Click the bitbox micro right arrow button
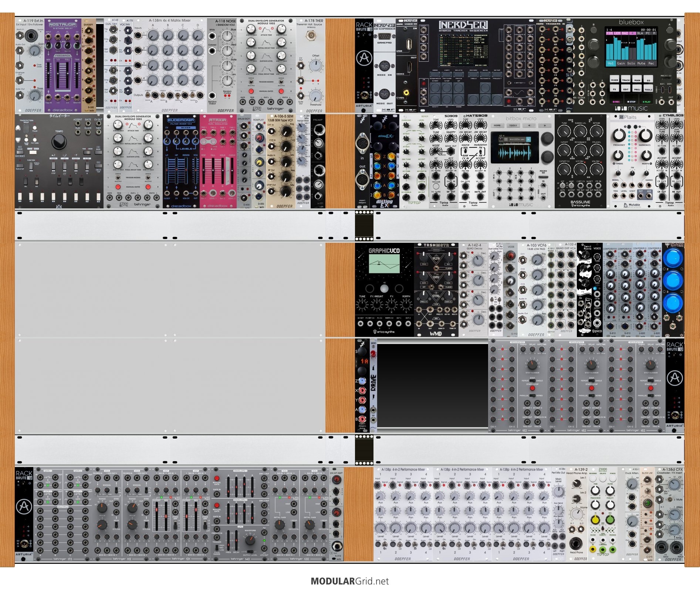 point(545,125)
